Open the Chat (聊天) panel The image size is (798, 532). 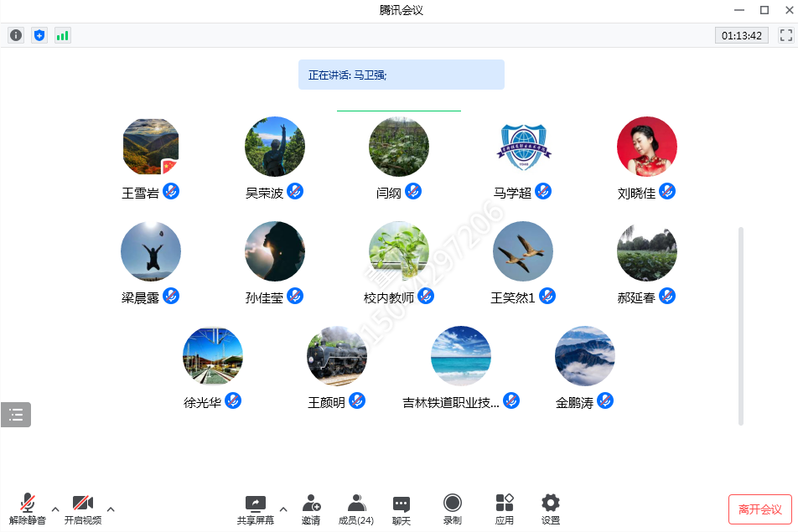[x=402, y=509]
